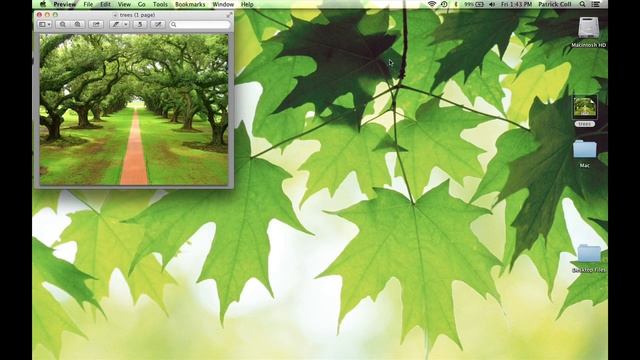Open the View menu

coord(124,4)
